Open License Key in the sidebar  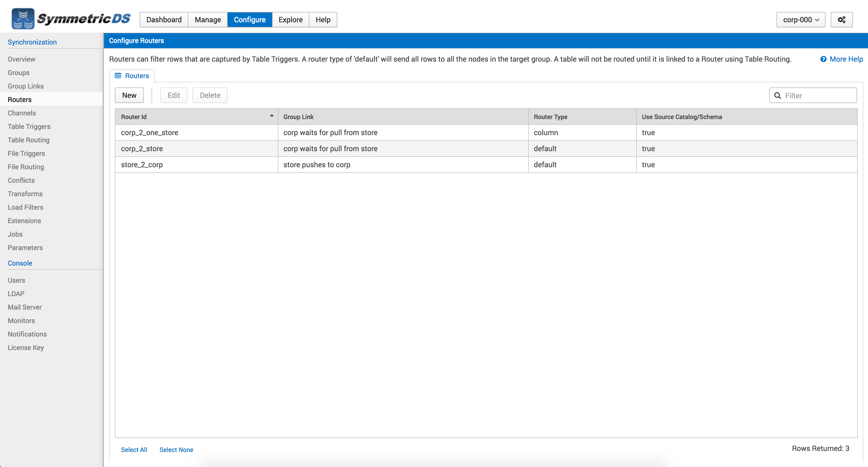[26, 348]
